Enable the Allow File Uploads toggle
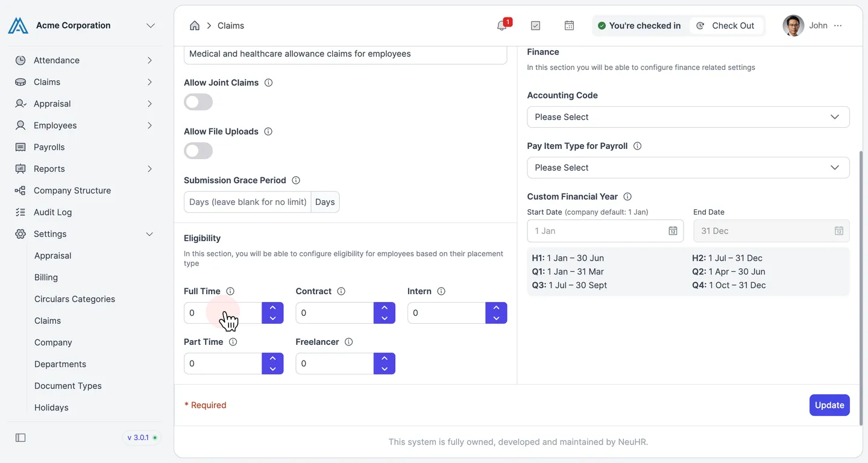The height and width of the screenshot is (463, 868). [x=198, y=151]
